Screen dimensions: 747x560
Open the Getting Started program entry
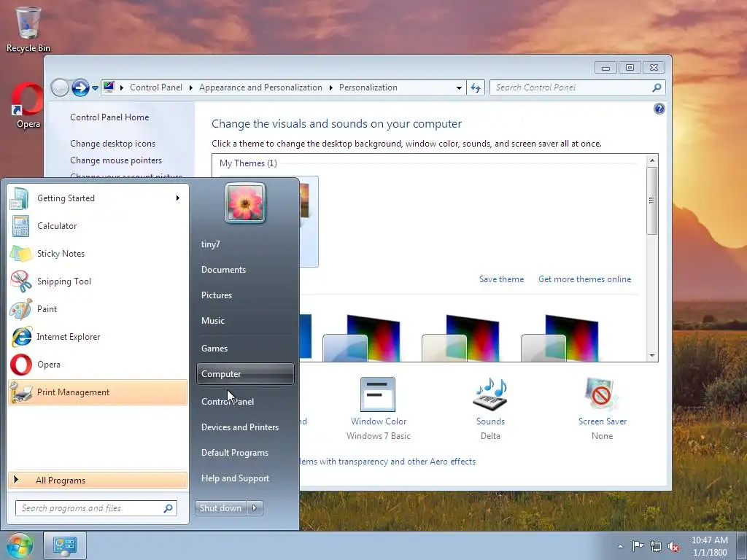(x=98, y=198)
